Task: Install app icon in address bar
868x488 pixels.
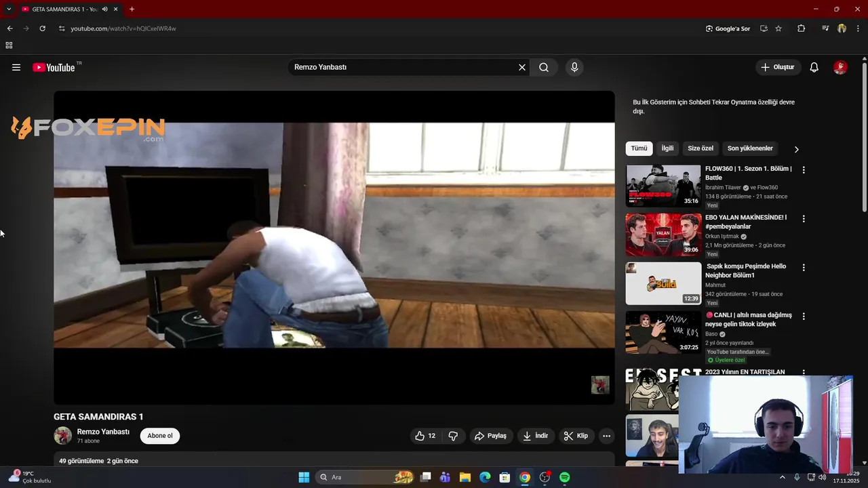Action: [x=764, y=28]
